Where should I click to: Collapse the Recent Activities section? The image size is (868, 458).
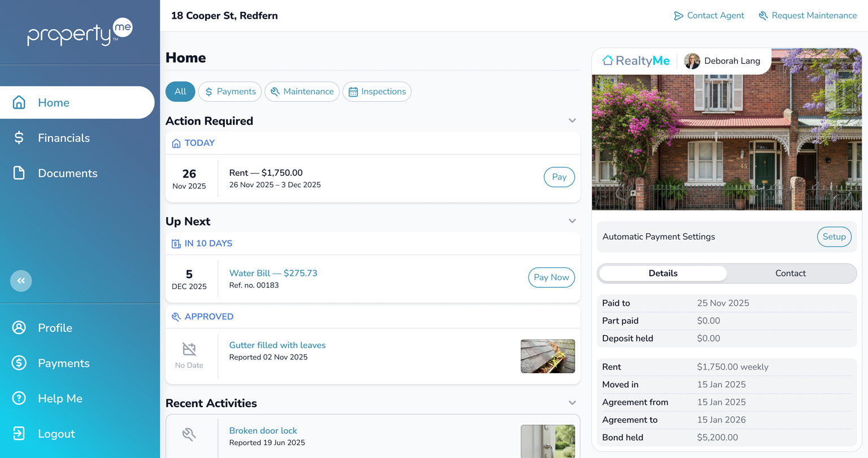[x=572, y=403]
